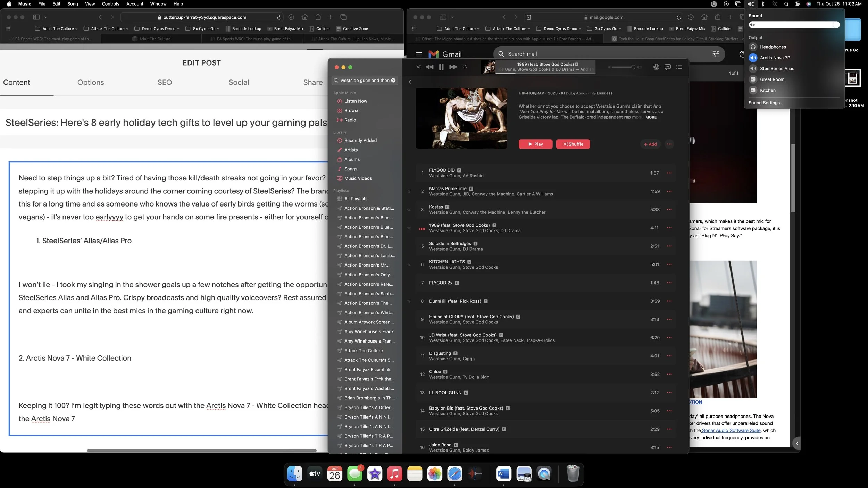Open the album's more options ellipsis beside Add
Screen dimensions: 868x488
click(x=669, y=144)
